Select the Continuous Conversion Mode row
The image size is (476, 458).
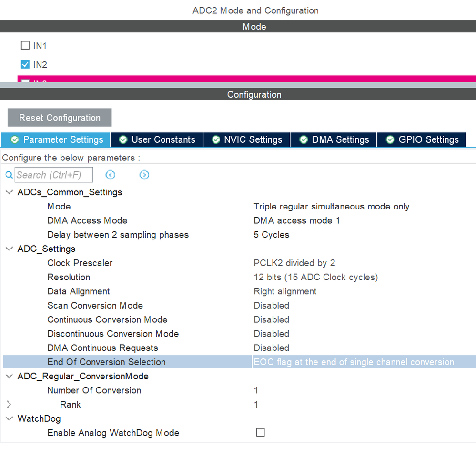click(240, 319)
